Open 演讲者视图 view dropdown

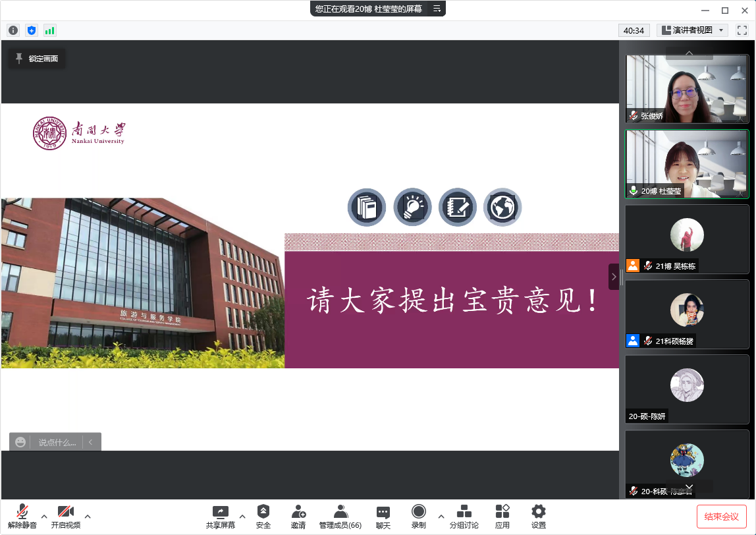coord(692,30)
